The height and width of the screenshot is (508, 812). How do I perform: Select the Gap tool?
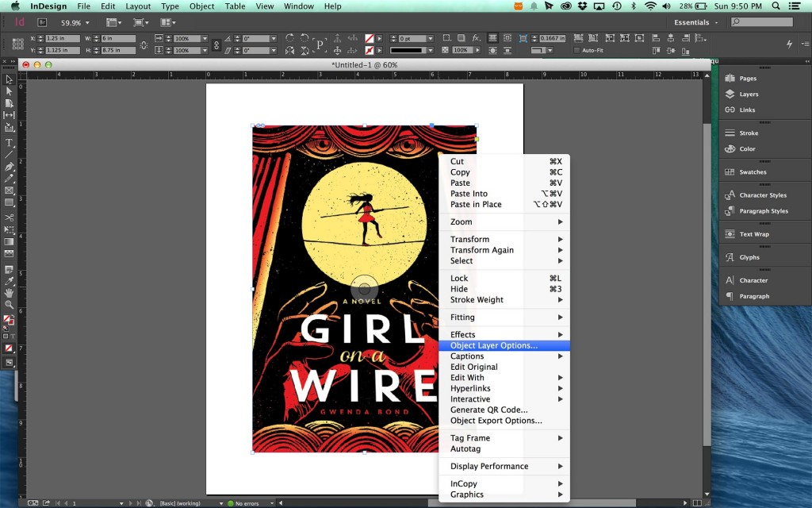point(9,115)
